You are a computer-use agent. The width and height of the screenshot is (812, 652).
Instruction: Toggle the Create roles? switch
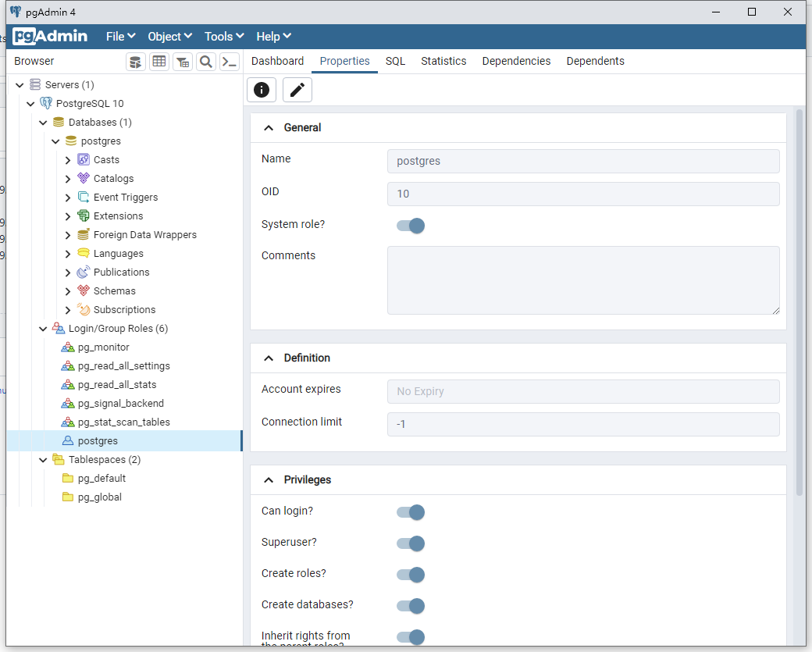(411, 575)
